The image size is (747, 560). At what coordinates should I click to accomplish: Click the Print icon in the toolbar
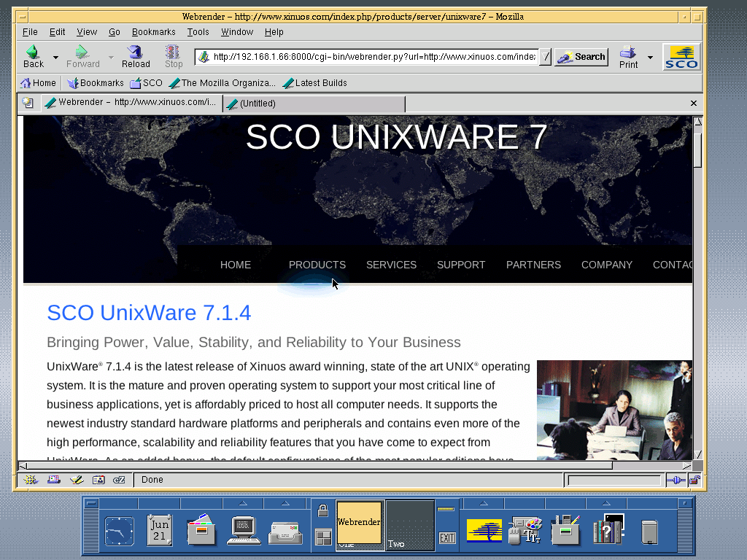click(x=628, y=56)
